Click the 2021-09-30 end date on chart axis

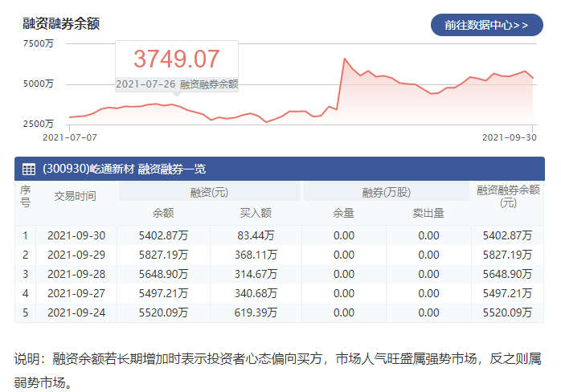(x=508, y=137)
